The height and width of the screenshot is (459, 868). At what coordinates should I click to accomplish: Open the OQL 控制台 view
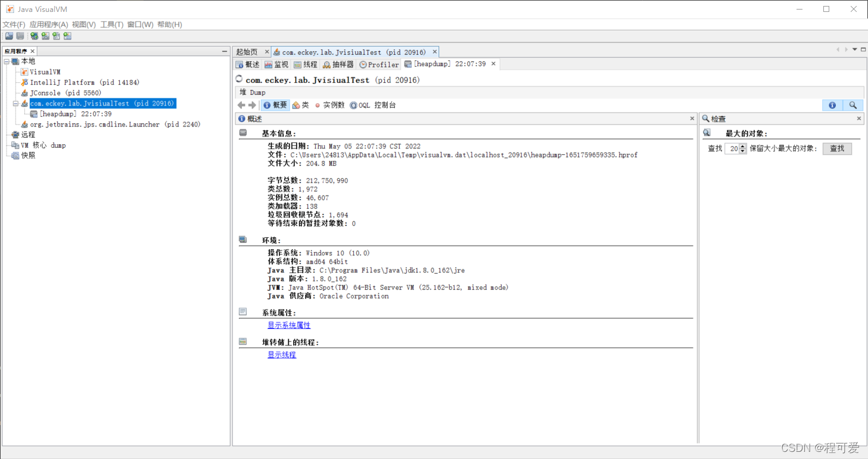373,105
